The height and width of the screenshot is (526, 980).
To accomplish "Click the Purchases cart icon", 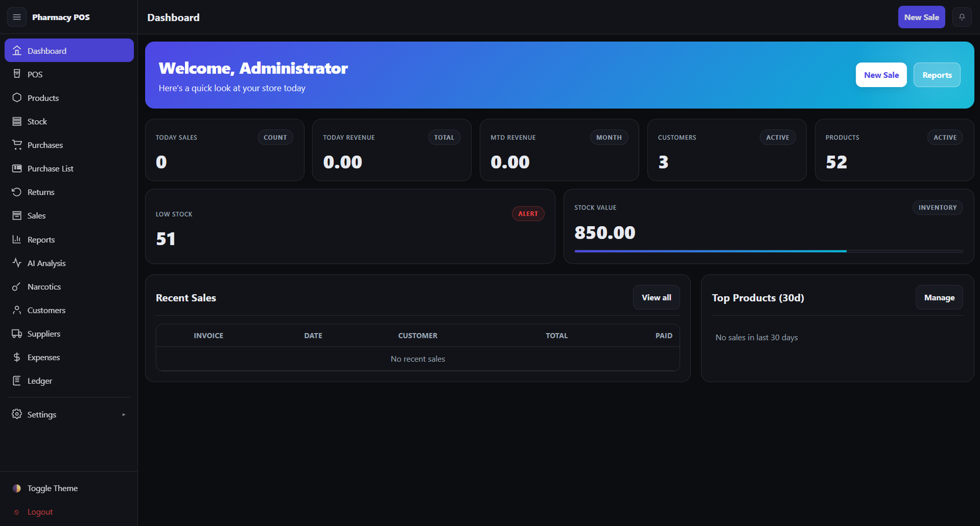I will click(17, 145).
